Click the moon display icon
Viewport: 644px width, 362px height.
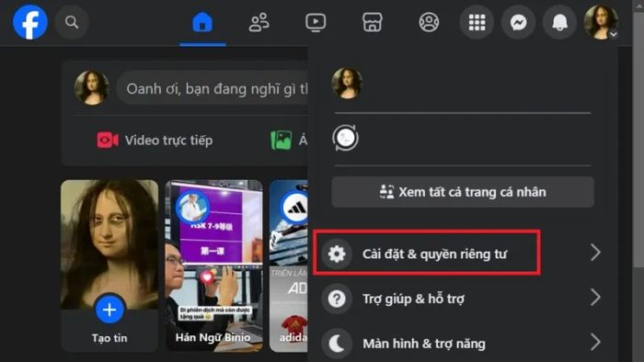pyautogui.click(x=337, y=344)
